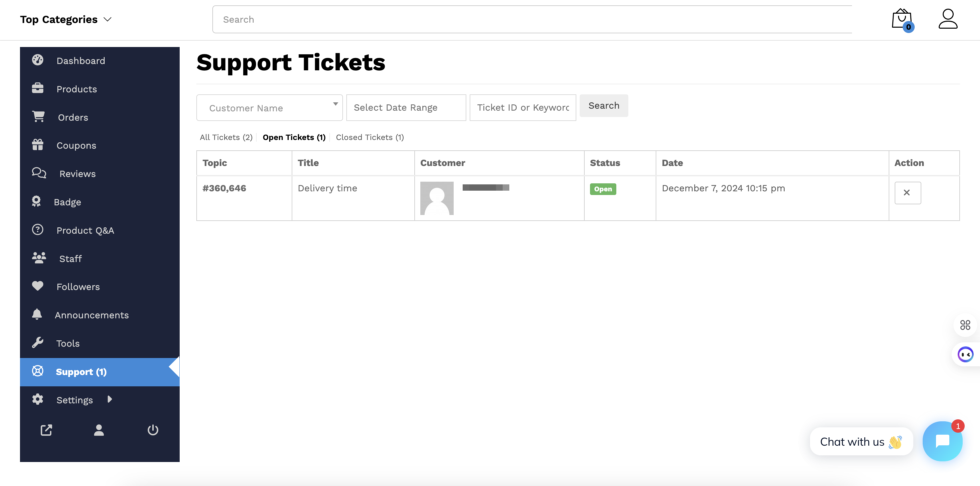
Task: Open the Customer Name dropdown
Action: coord(269,108)
